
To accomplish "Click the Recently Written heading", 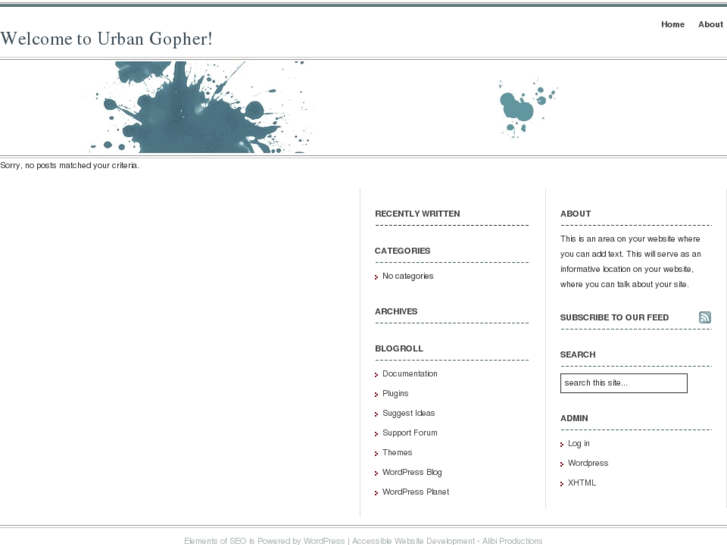I will pos(417,214).
